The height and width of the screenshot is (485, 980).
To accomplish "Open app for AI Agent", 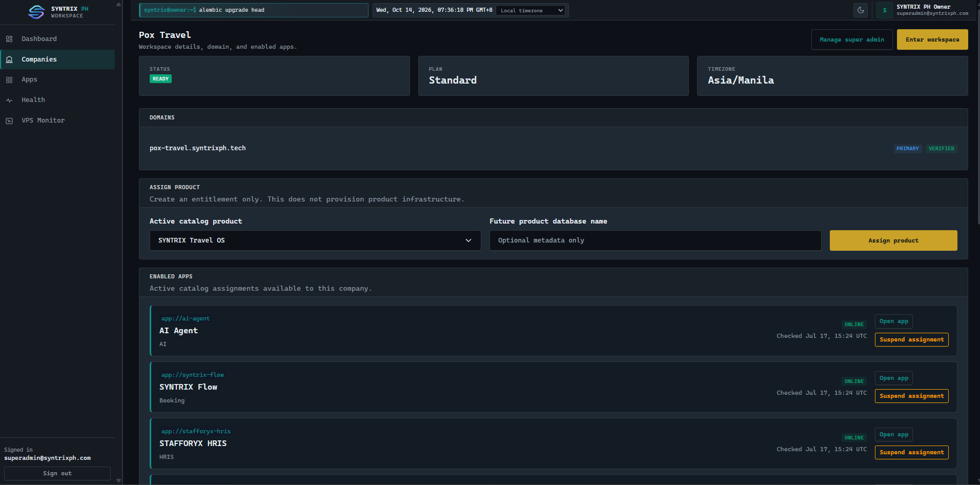I will tap(894, 321).
